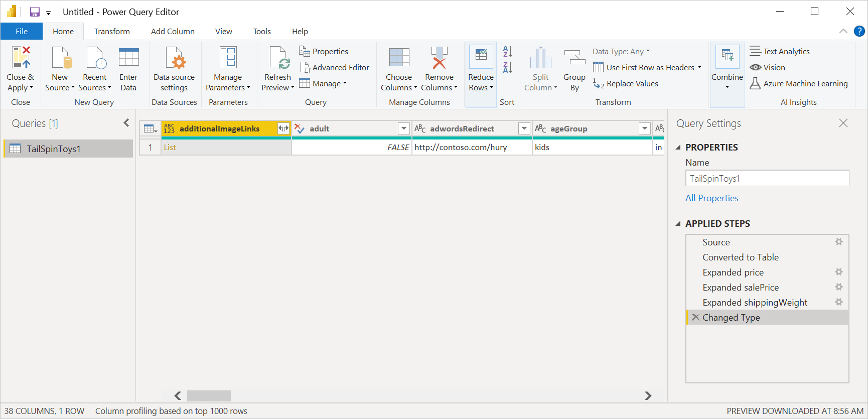The height and width of the screenshot is (419, 868).
Task: Launch the Advanced Editor
Action: 335,67
